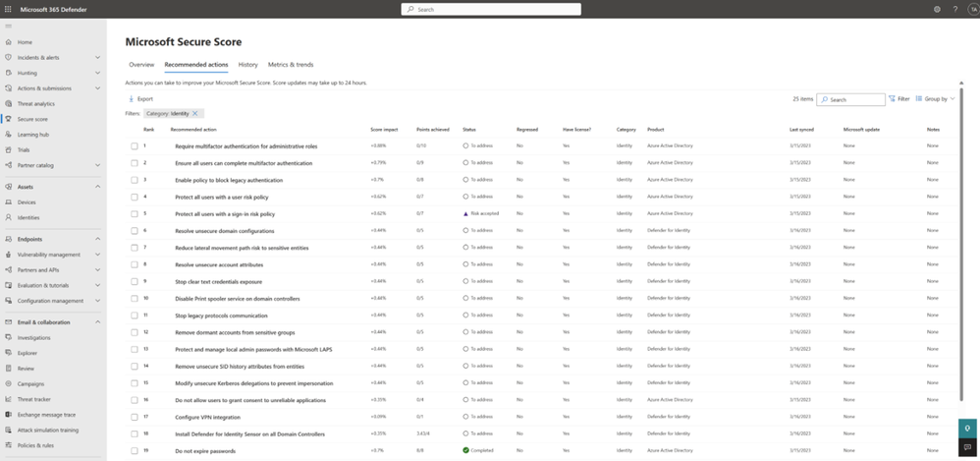Sort by the Score impact column header
The image size is (980, 461).
click(x=384, y=130)
